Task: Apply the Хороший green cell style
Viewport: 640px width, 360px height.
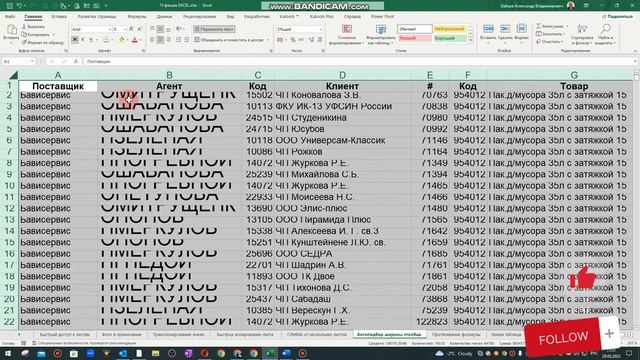Action: (x=449, y=38)
